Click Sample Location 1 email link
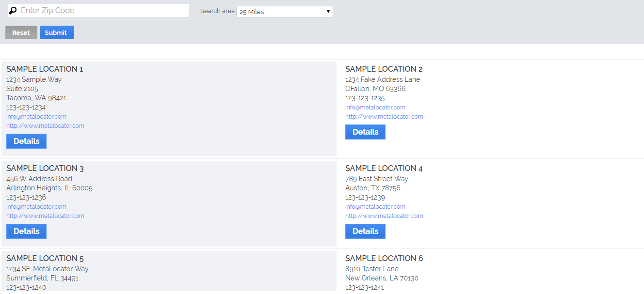Viewport: 644px width, 294px height. [36, 117]
